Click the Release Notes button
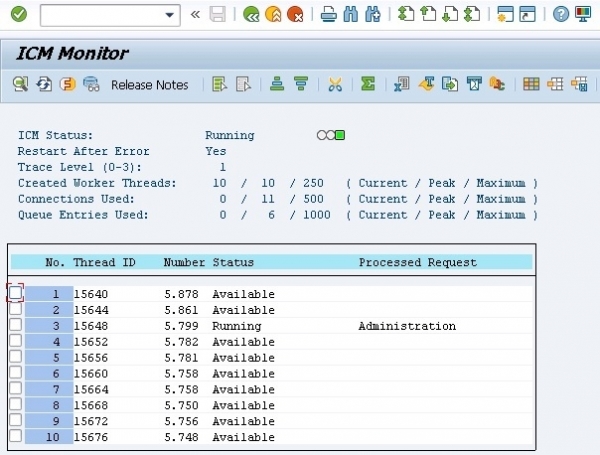 coord(149,85)
